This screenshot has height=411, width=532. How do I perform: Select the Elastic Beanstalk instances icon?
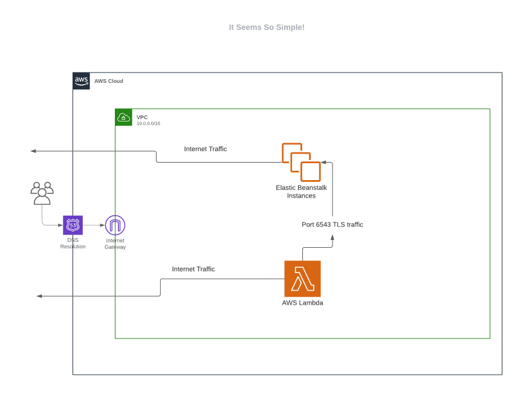[x=301, y=163]
